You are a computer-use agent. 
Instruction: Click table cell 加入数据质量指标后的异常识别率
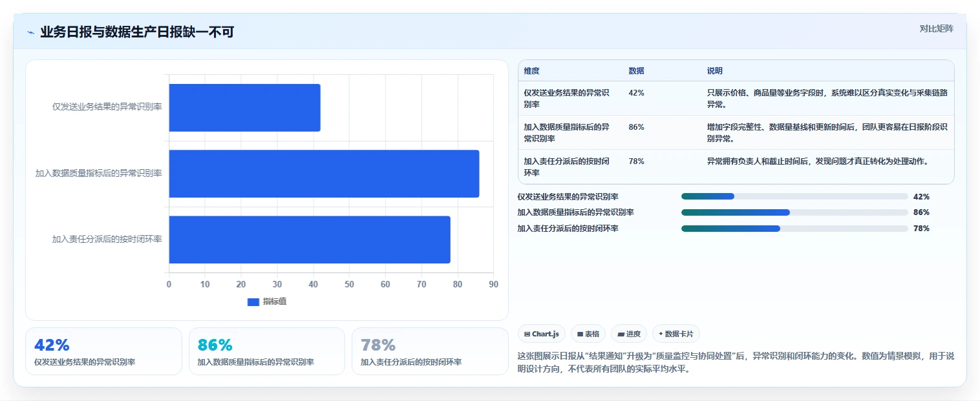coord(567,132)
